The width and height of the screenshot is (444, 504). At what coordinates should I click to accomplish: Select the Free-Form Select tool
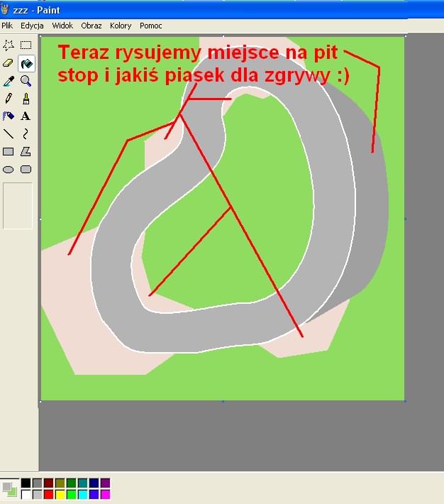pyautogui.click(x=9, y=45)
